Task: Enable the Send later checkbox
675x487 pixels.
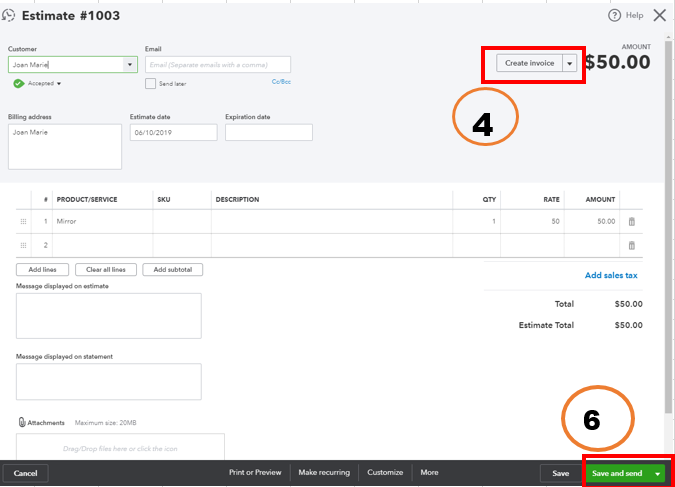Action: [x=151, y=84]
